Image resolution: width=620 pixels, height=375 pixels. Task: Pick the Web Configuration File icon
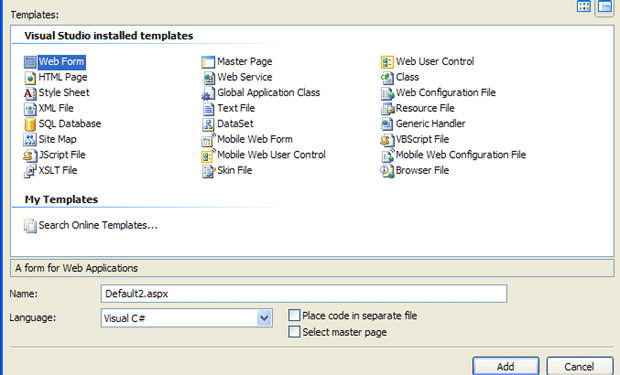(387, 93)
